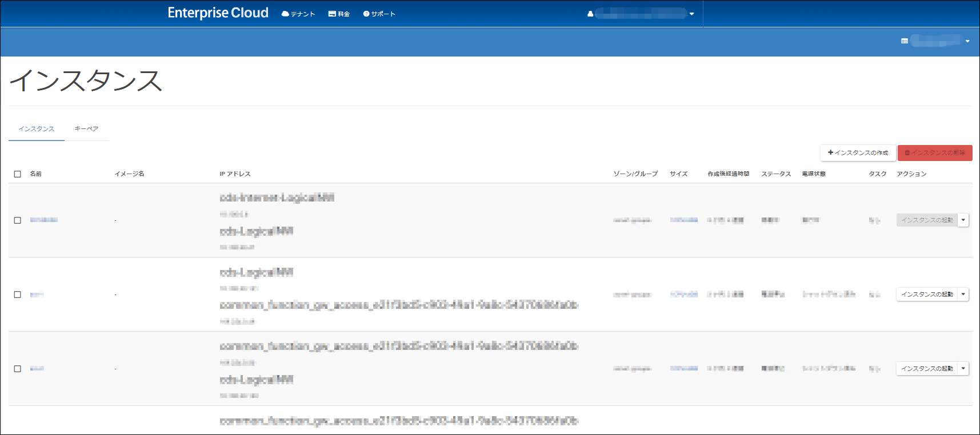
Task: Select the checkbox of the second instance row
Action: point(18,295)
